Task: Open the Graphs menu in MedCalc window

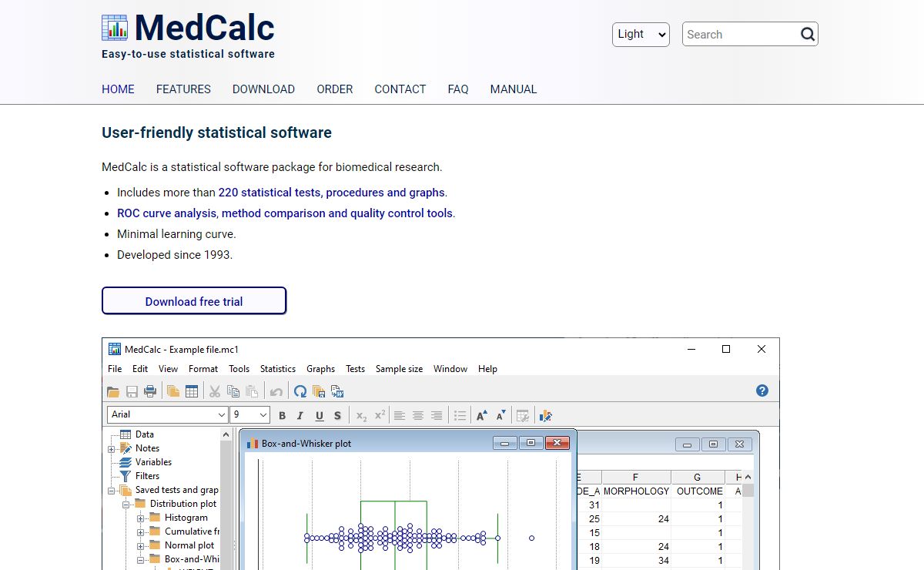Action: pos(320,369)
